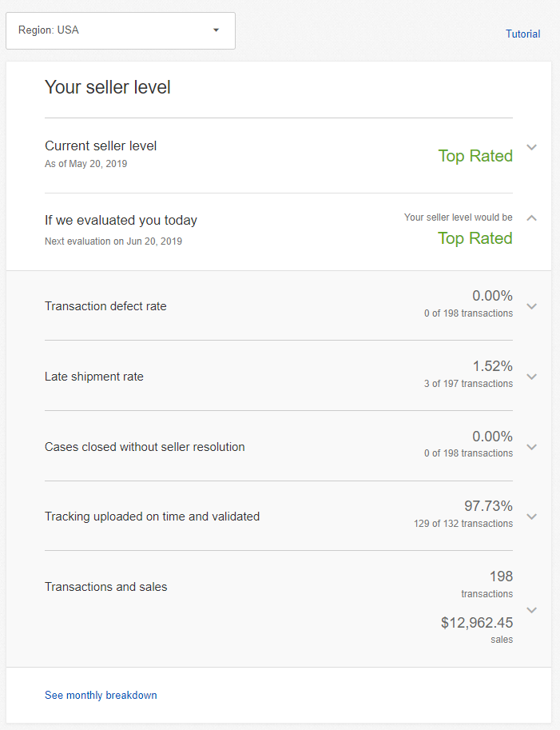Click the $12,962.45 sales amount
Screen dimensions: 560x730
coord(477,622)
